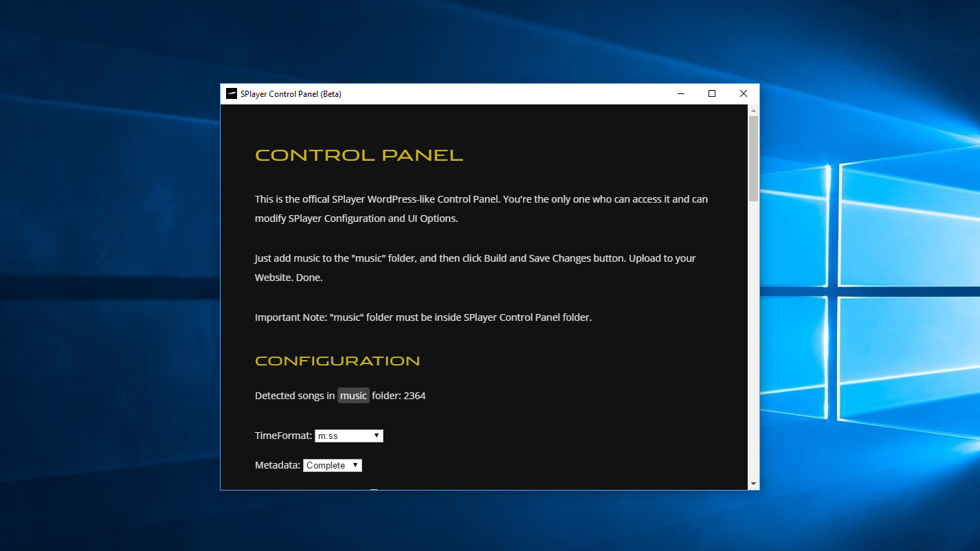980x551 pixels.
Task: Click the highlighted music folder label
Action: pos(353,395)
